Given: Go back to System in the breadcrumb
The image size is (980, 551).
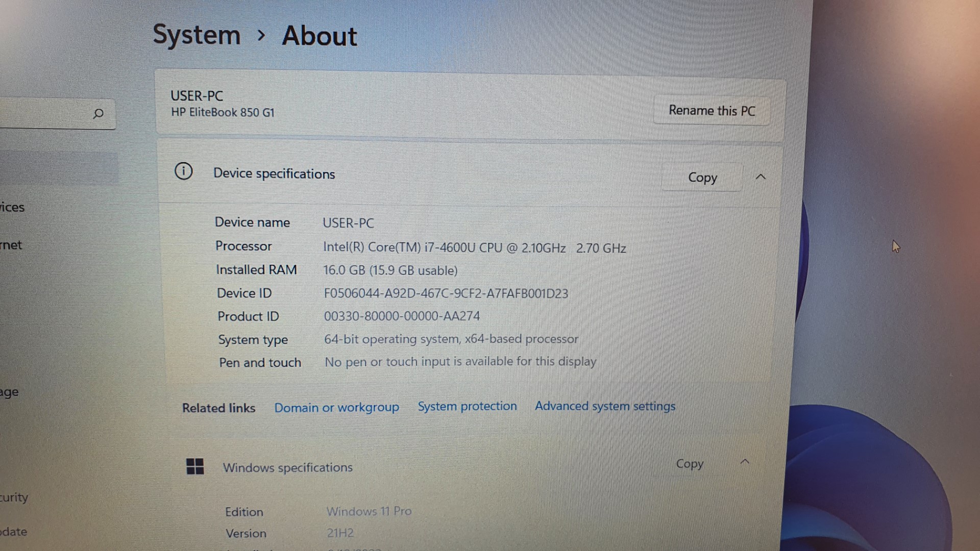Looking at the screenshot, I should (197, 35).
